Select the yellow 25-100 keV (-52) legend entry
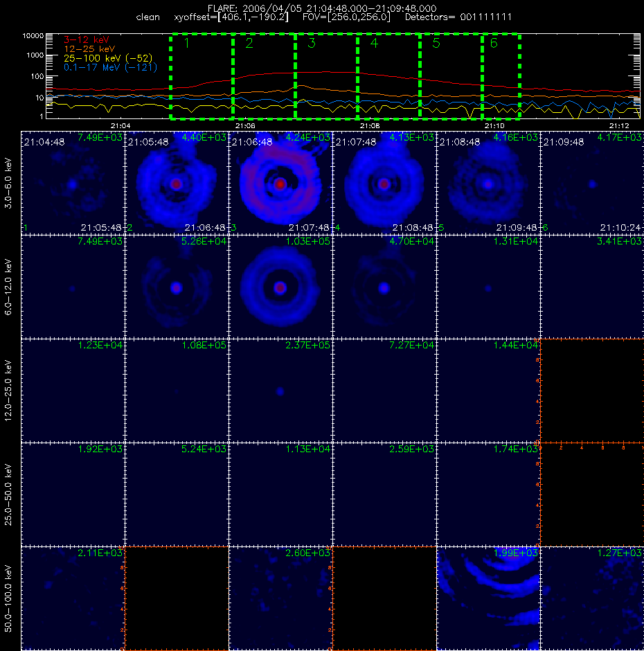This screenshot has width=644, height=651. [x=108, y=58]
